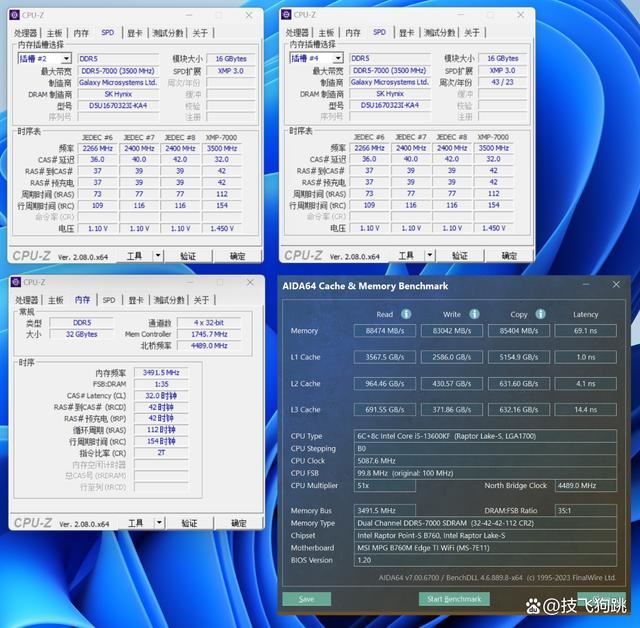Image resolution: width=640 pixels, height=628 pixels.
Task: Click CPU-Z logo icon in slot #4 window title
Action: 287,15
